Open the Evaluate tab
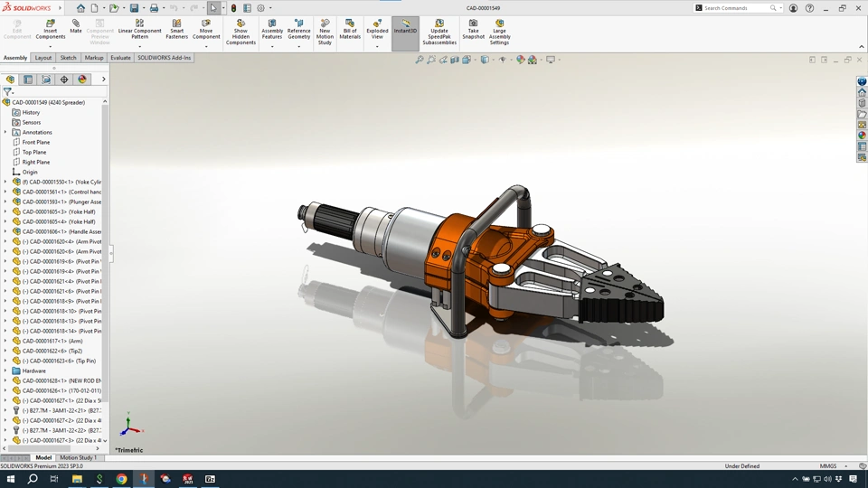 pos(120,58)
